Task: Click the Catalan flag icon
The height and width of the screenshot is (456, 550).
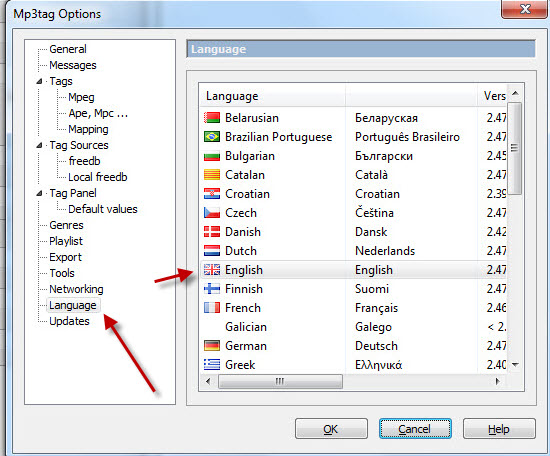Action: (212, 175)
